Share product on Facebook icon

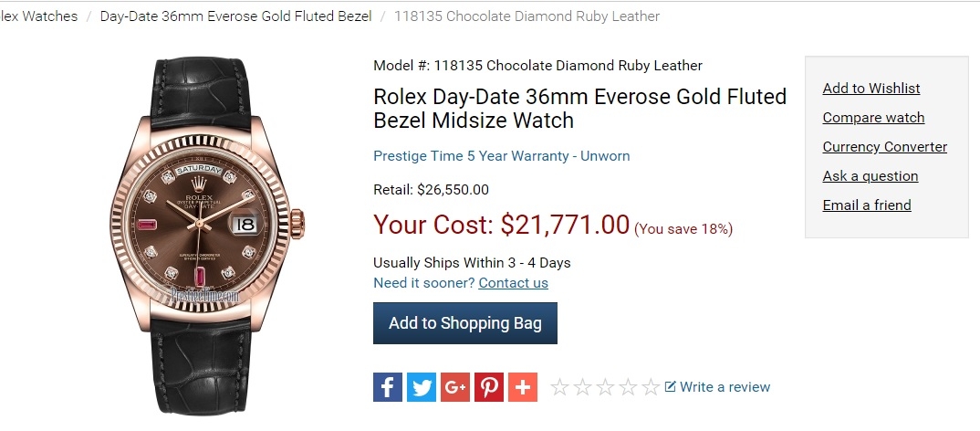388,387
